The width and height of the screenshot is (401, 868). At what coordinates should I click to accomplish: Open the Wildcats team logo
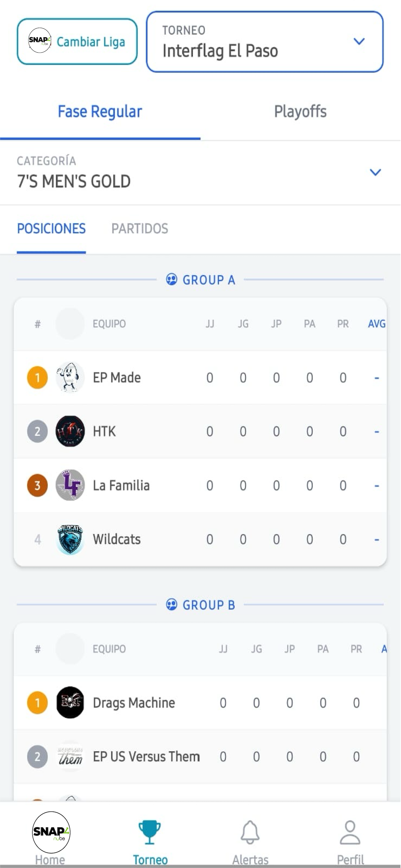click(70, 539)
